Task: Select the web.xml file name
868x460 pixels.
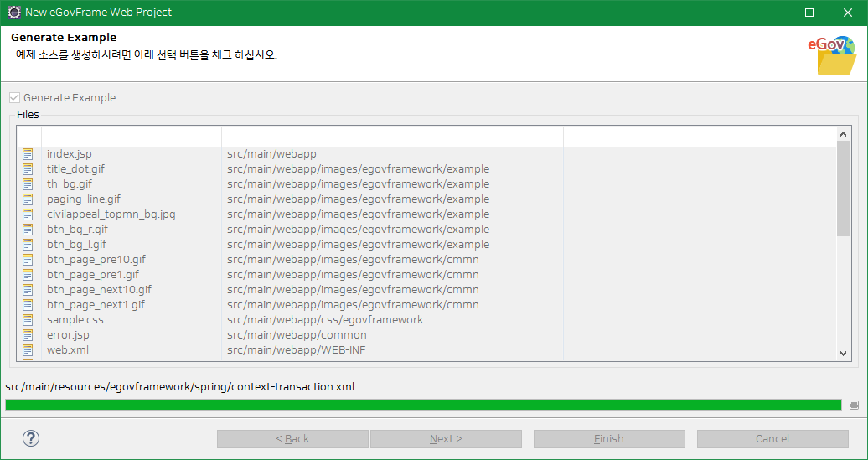Action: (68, 350)
